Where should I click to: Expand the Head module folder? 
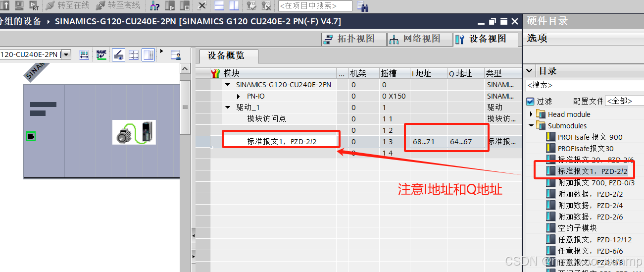(532, 114)
